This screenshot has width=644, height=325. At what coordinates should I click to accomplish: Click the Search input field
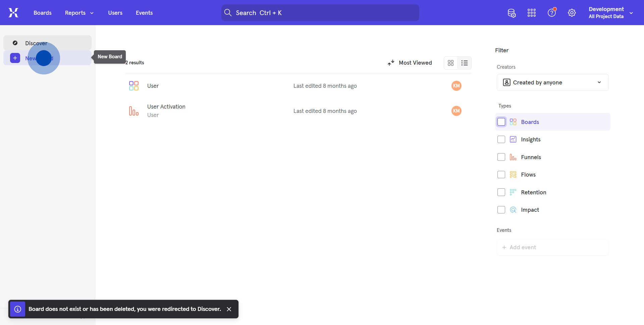[320, 13]
